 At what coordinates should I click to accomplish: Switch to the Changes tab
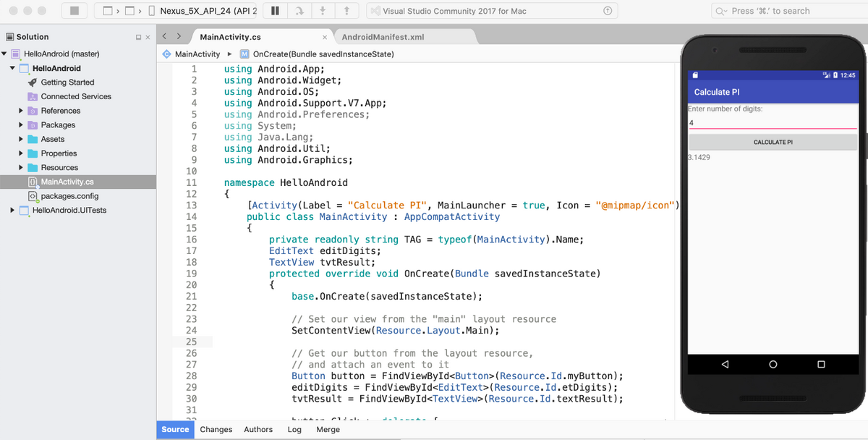pyautogui.click(x=216, y=430)
